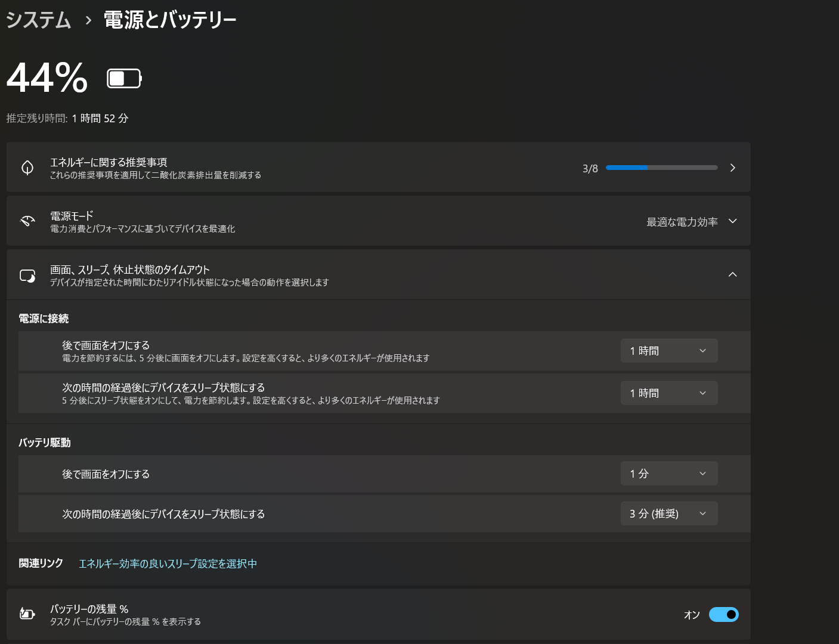Click the battery level icon beside 44%
Viewport: 839px width, 644px height.
point(124,78)
